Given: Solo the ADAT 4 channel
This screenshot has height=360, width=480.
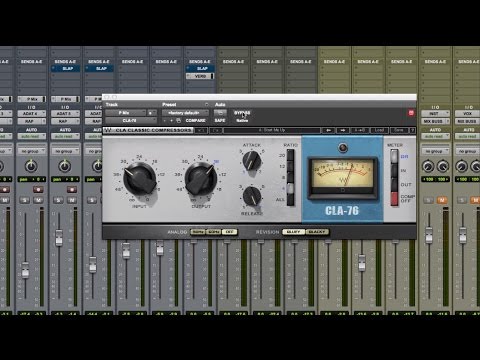Looking at the screenshot, I should (x=24, y=200).
